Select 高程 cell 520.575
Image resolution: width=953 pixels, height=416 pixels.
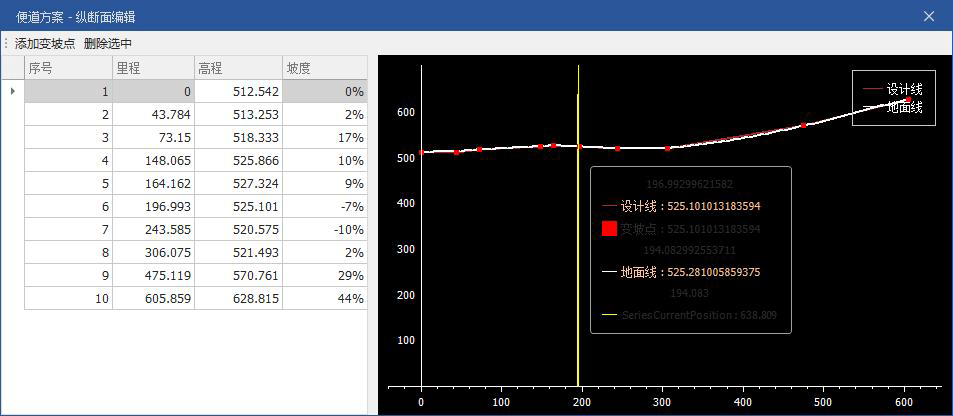(239, 230)
